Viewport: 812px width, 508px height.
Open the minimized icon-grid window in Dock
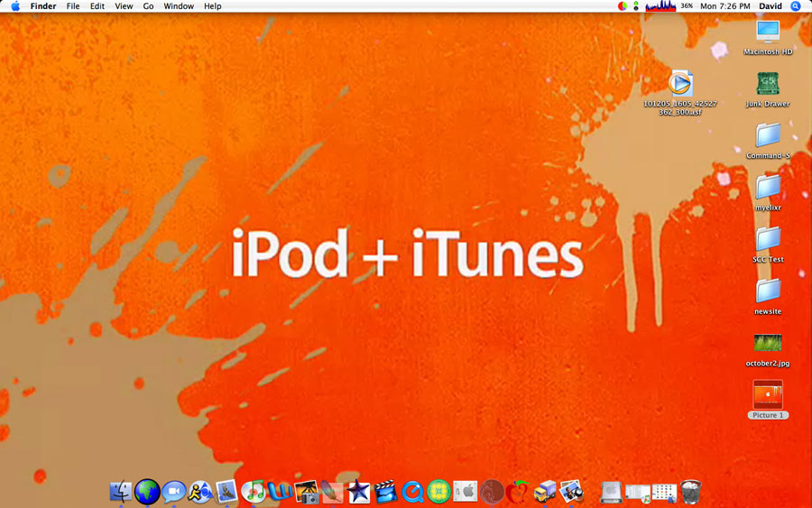pyautogui.click(x=664, y=493)
